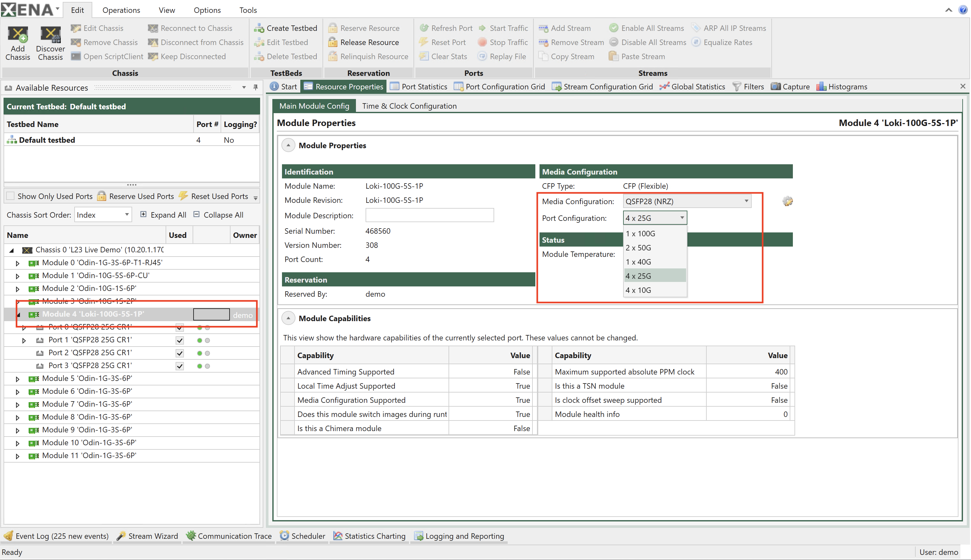The image size is (971, 560).
Task: Toggle Show Only Used Ports checkbox
Action: [11, 196]
